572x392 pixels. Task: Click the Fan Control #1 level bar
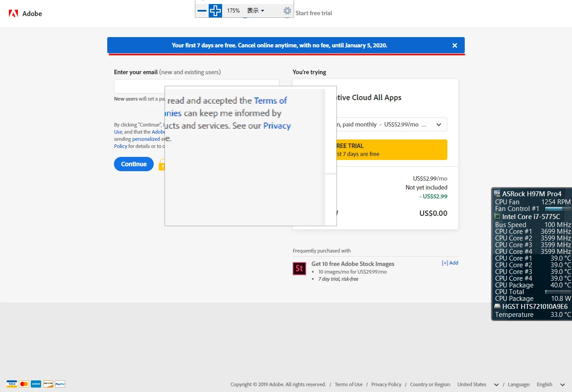(558, 209)
